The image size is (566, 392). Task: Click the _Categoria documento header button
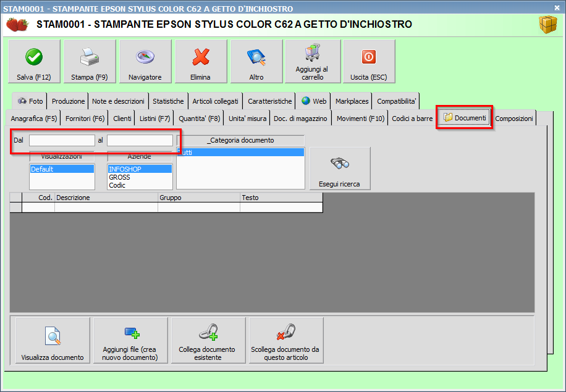click(x=241, y=140)
